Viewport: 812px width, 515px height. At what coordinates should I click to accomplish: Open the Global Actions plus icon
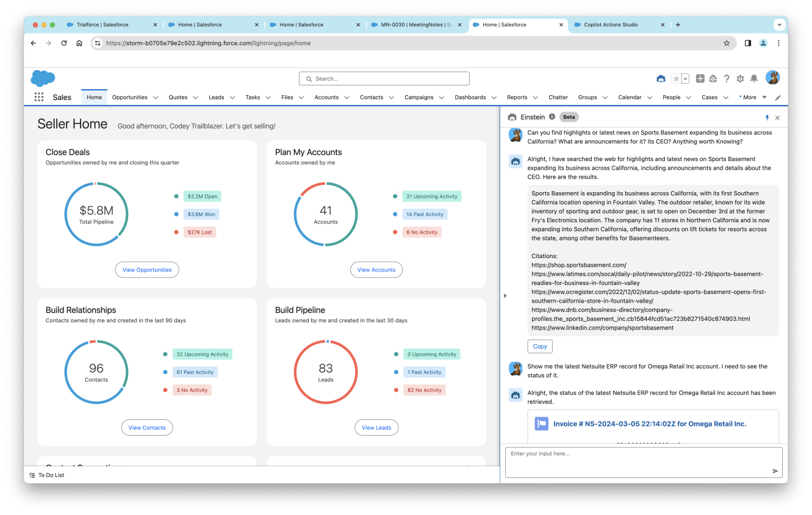coord(700,79)
